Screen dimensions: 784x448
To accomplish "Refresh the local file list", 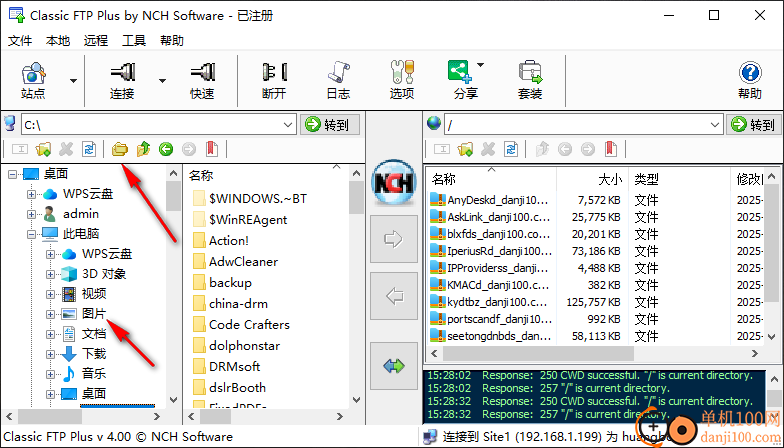I will tap(89, 149).
